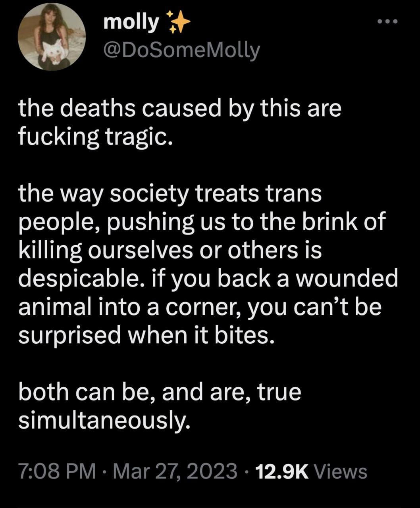Click the line both can be, and are, true

(x=160, y=393)
